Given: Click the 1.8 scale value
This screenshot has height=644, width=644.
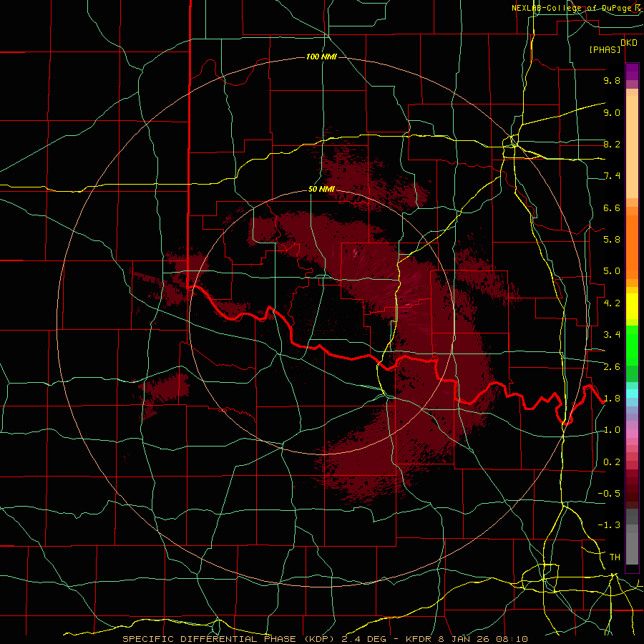Looking at the screenshot, I should pyautogui.click(x=612, y=399).
